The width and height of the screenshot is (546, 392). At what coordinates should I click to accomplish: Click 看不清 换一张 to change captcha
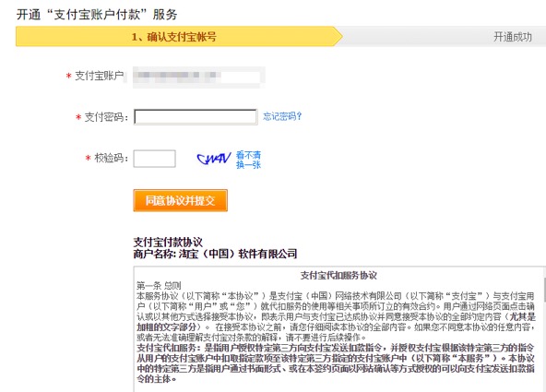[248, 160]
